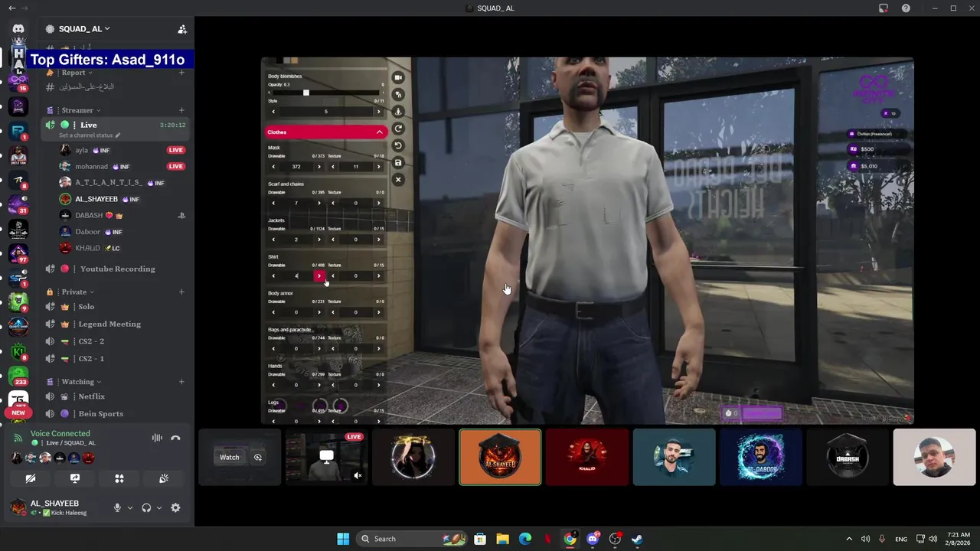Click the Watch stream button
980x551 pixels.
230,457
